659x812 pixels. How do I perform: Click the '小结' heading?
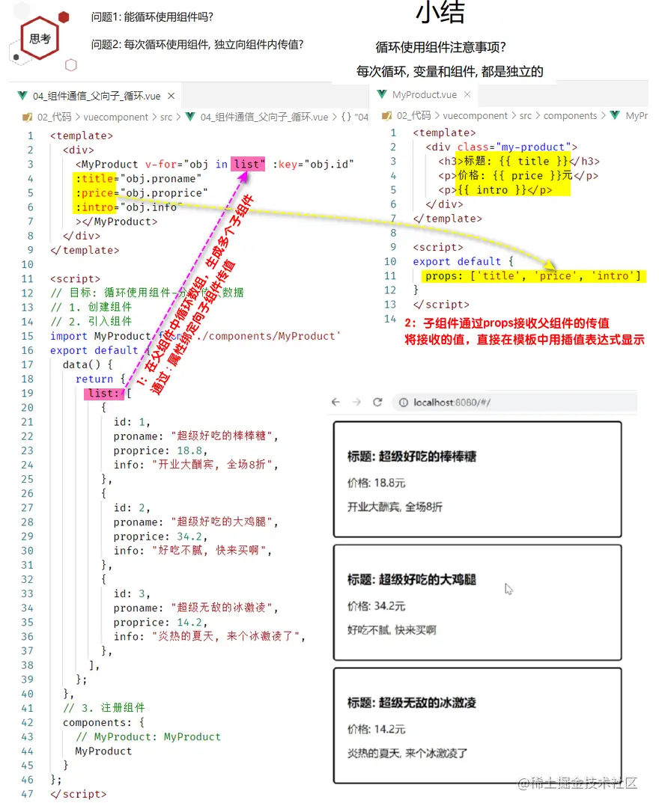(441, 12)
